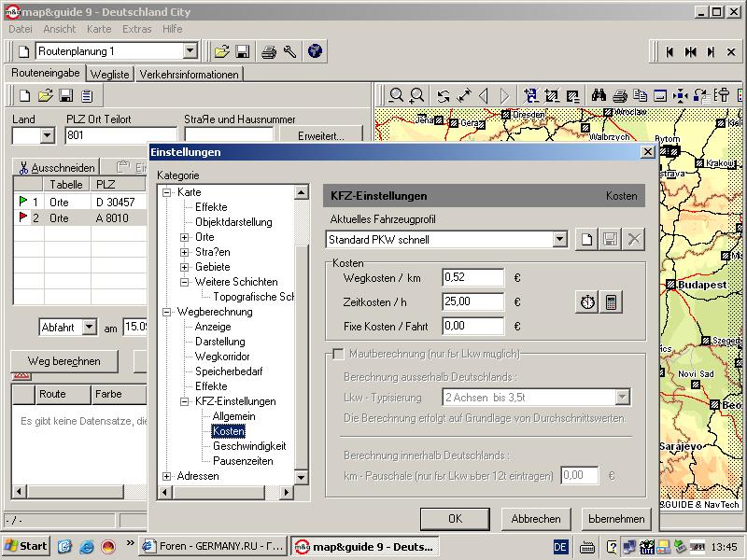747x560 pixels.
Task: Click the clipboard list icon in the Routeneingabe toolbar
Action: tap(87, 96)
